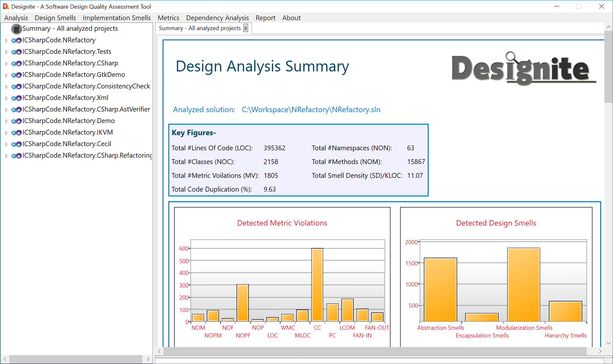Click the ICSharpCode.NRefactory.Demo project icon
The height and width of the screenshot is (364, 613).
click(x=16, y=121)
